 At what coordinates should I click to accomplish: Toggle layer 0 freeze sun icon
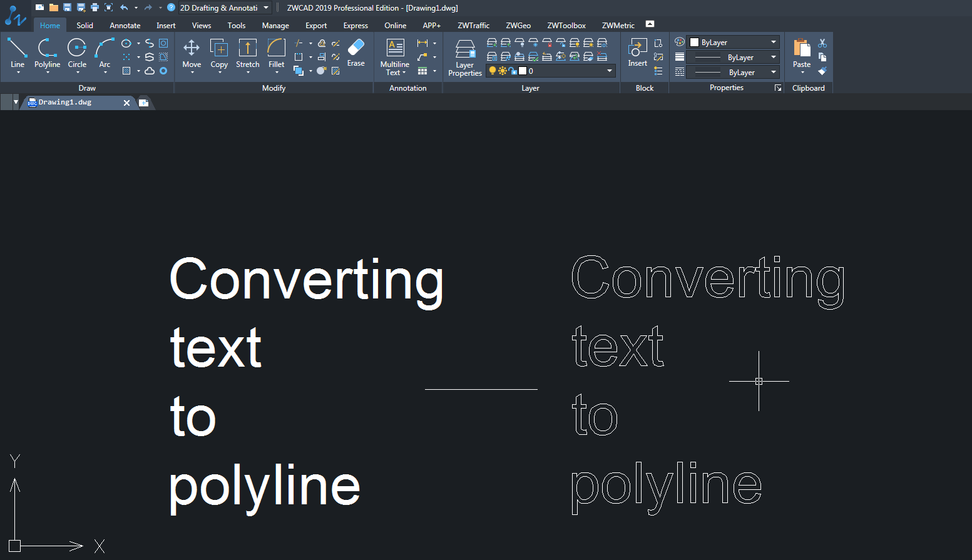(x=502, y=71)
